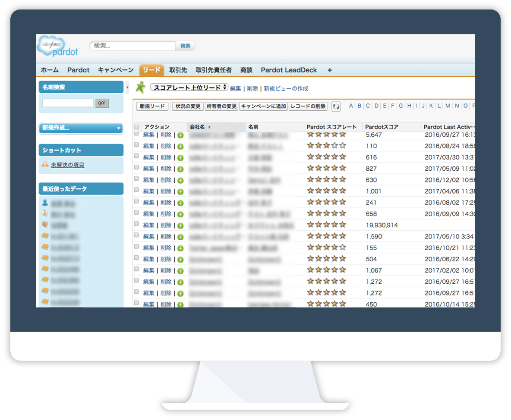Select the リード tab
511x420 pixels.
point(151,70)
